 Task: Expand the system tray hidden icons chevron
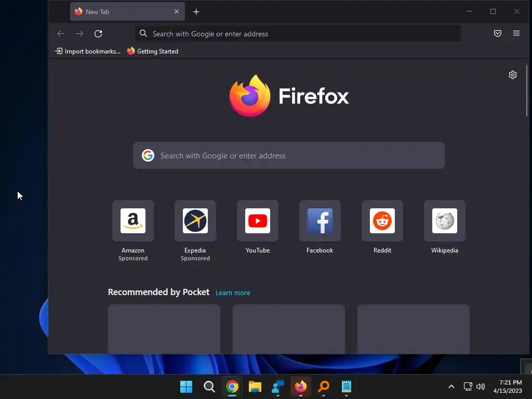click(x=451, y=387)
